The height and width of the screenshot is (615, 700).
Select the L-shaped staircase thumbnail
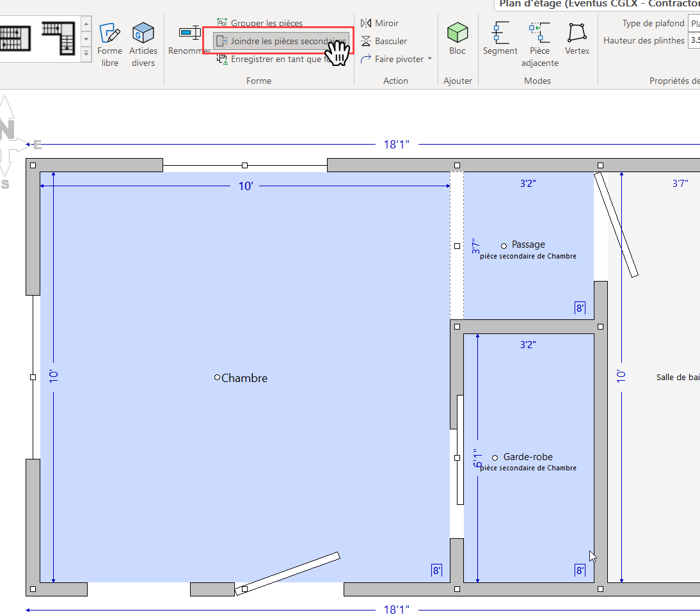58,38
